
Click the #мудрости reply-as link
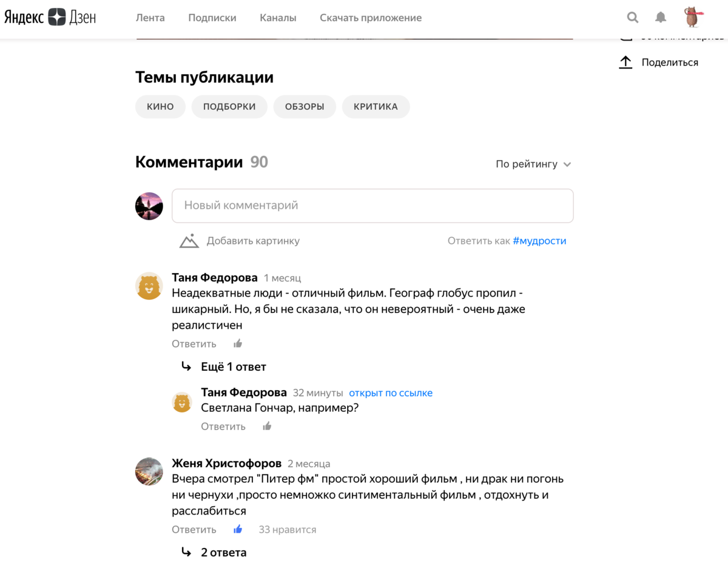pyautogui.click(x=539, y=241)
